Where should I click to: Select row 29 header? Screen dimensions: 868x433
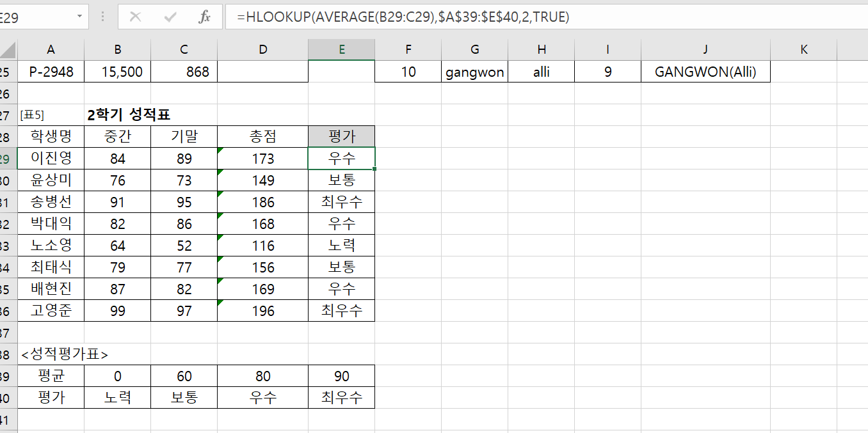pos(8,159)
